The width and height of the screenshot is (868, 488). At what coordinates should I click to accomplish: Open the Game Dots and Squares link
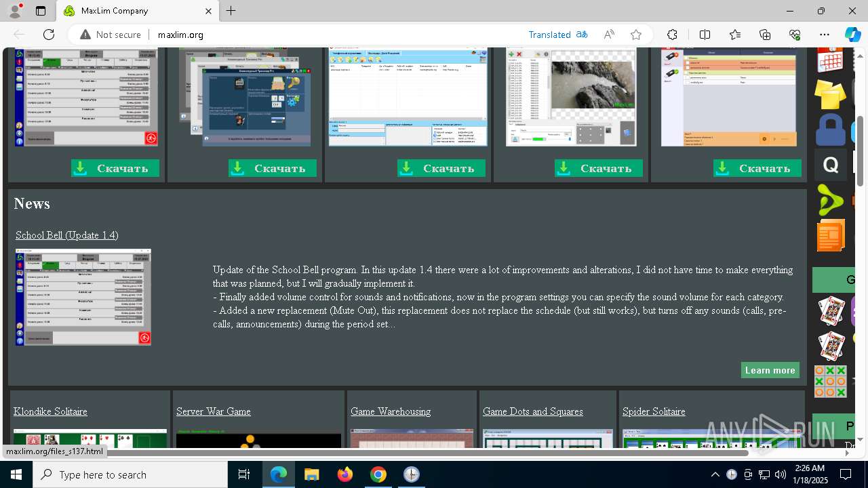pyautogui.click(x=533, y=411)
